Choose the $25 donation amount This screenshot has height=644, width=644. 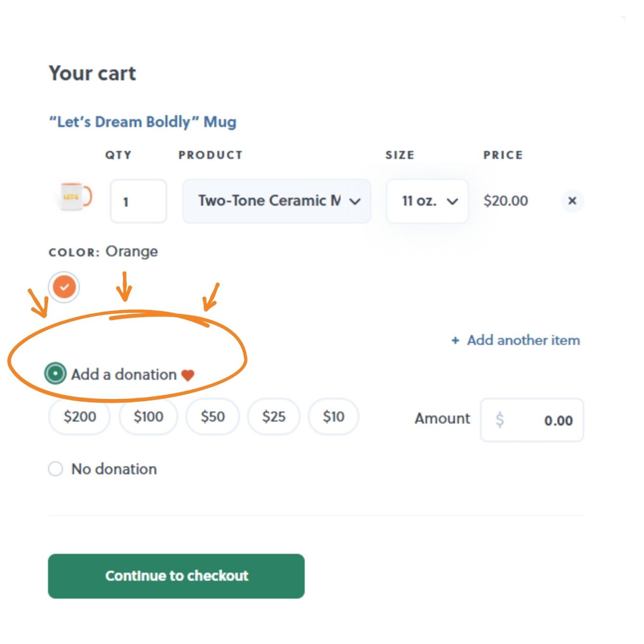point(274,417)
